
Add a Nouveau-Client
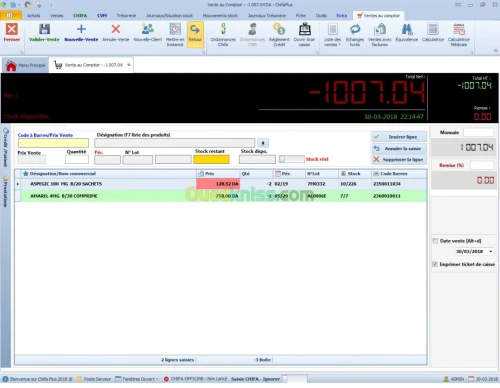tap(148, 33)
